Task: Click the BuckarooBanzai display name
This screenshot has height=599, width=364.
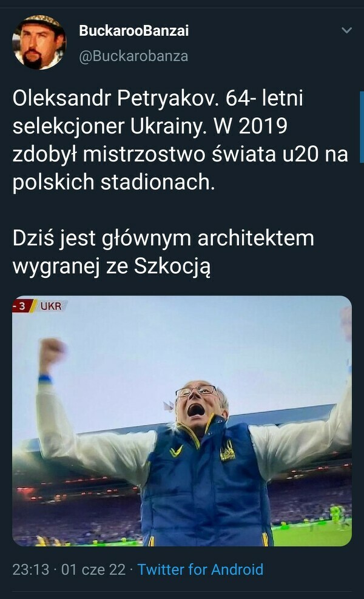Action: pos(133,30)
